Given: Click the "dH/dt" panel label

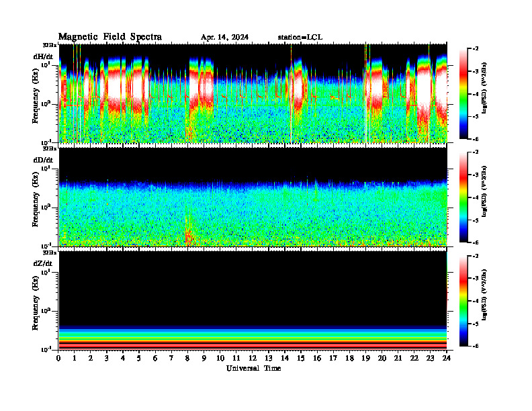Looking at the screenshot, I should point(43,56).
